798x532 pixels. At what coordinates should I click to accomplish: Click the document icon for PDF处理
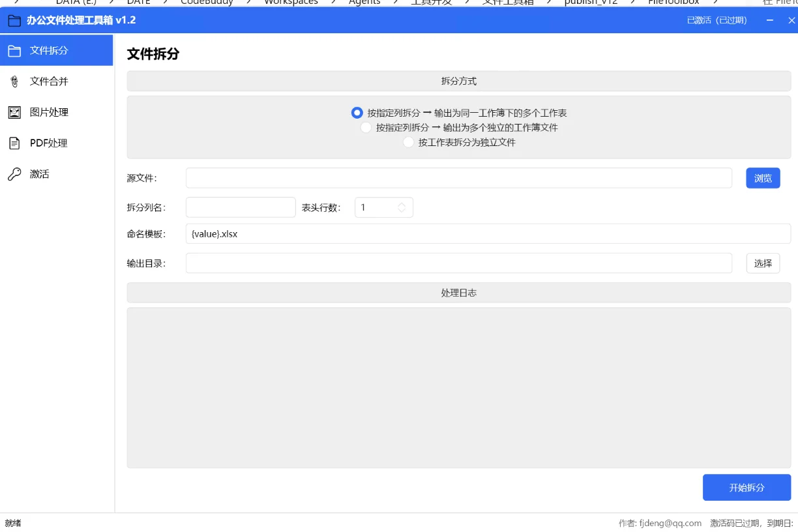[x=14, y=143]
